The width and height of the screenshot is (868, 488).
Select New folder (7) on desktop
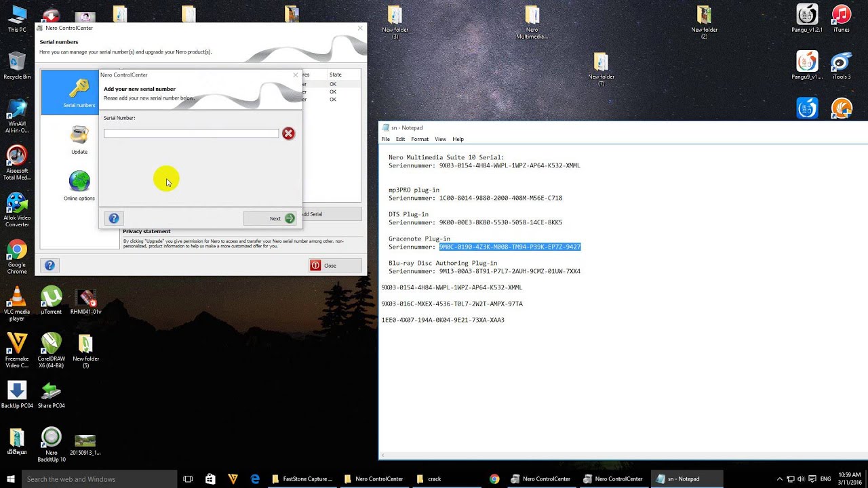[601, 70]
